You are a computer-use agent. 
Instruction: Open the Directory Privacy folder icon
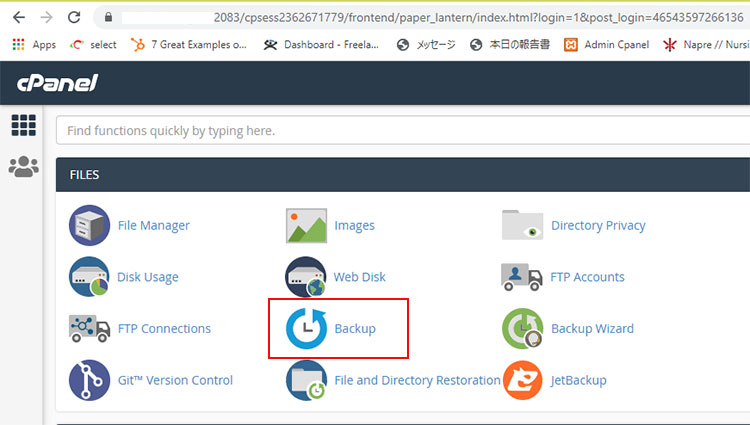coord(522,225)
